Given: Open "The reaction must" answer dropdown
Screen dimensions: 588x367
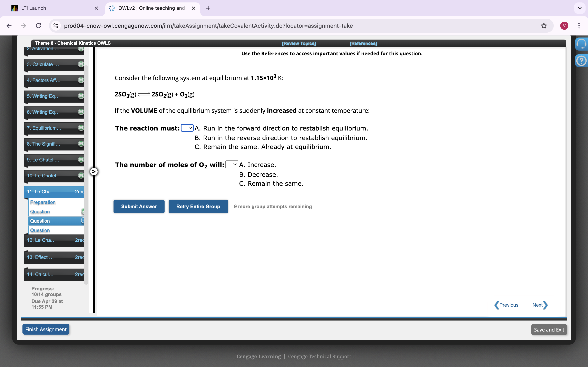Looking at the screenshot, I should [187, 128].
